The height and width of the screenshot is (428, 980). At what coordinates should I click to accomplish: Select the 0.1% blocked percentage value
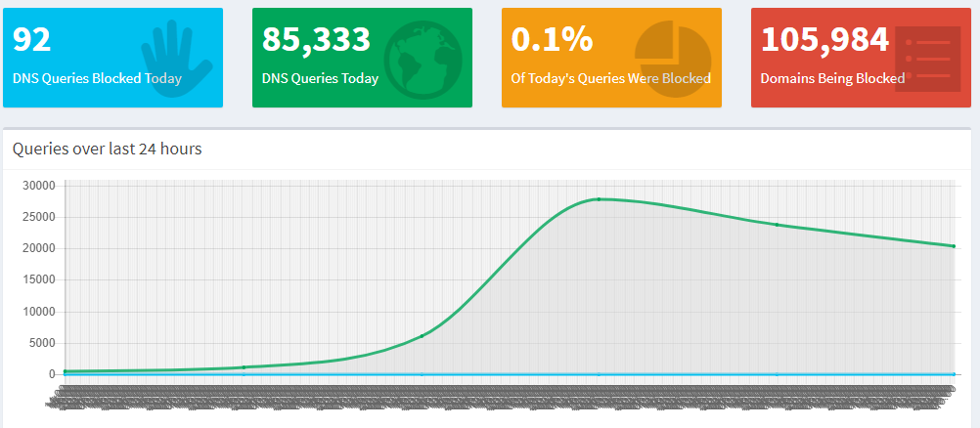click(552, 39)
